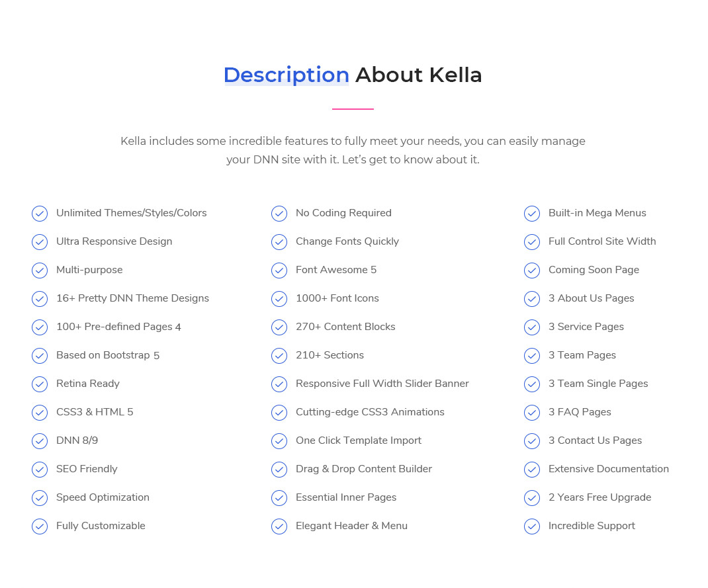Click the circle check next to 3 FAQ Pages
This screenshot has width=708, height=588.
(x=532, y=413)
